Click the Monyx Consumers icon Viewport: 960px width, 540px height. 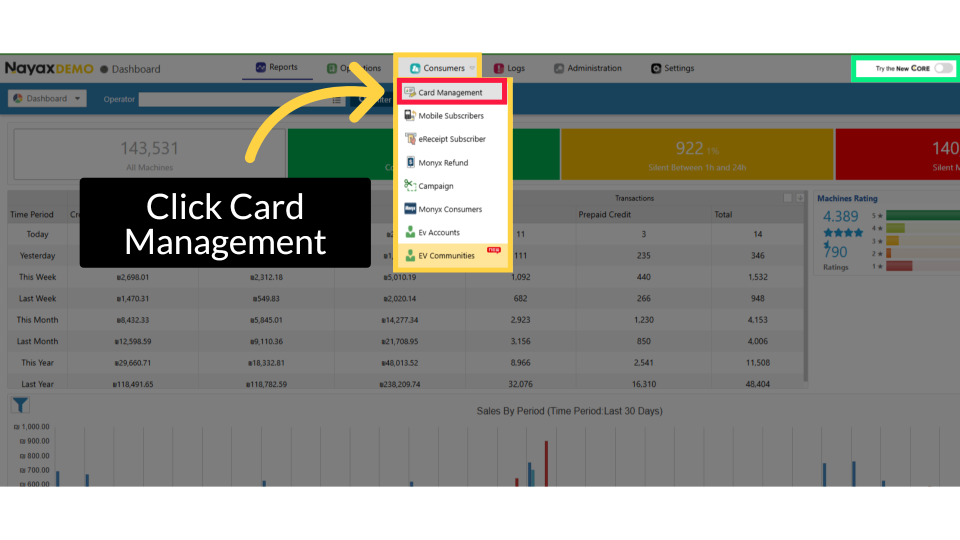[410, 209]
